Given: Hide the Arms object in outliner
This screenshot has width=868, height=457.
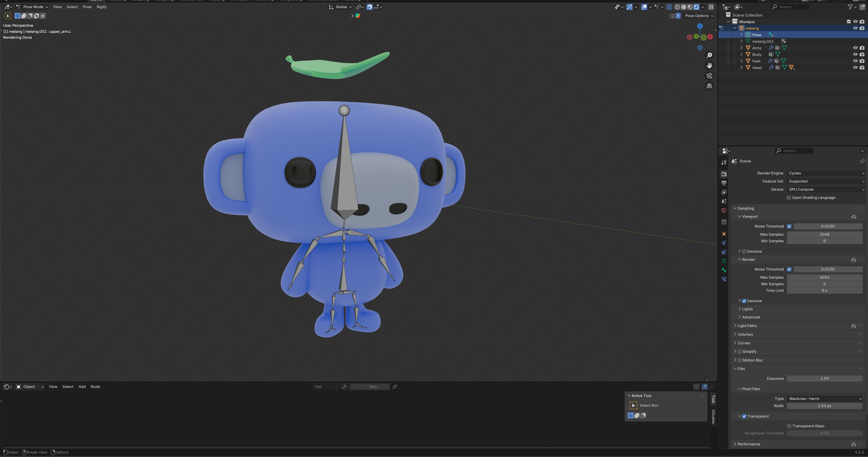Looking at the screenshot, I should point(855,48).
